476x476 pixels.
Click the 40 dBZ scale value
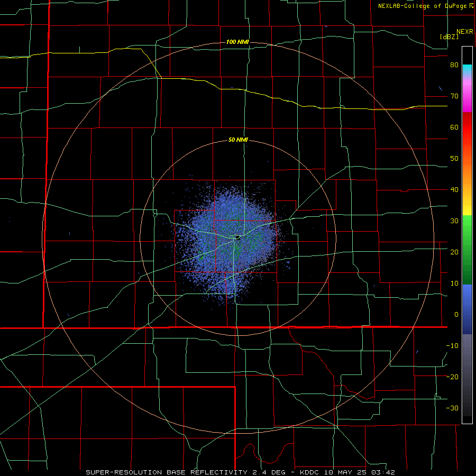tap(454, 190)
